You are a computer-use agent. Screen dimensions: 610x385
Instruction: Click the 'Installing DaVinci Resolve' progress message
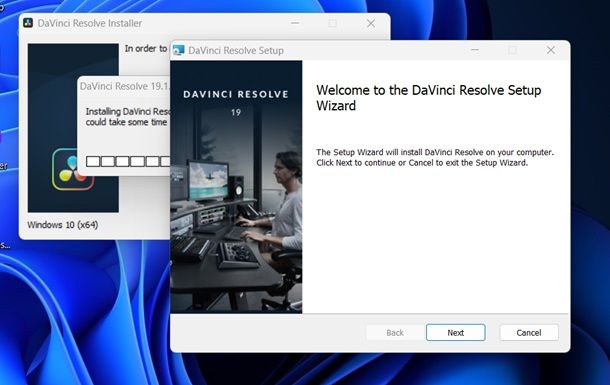(x=128, y=117)
